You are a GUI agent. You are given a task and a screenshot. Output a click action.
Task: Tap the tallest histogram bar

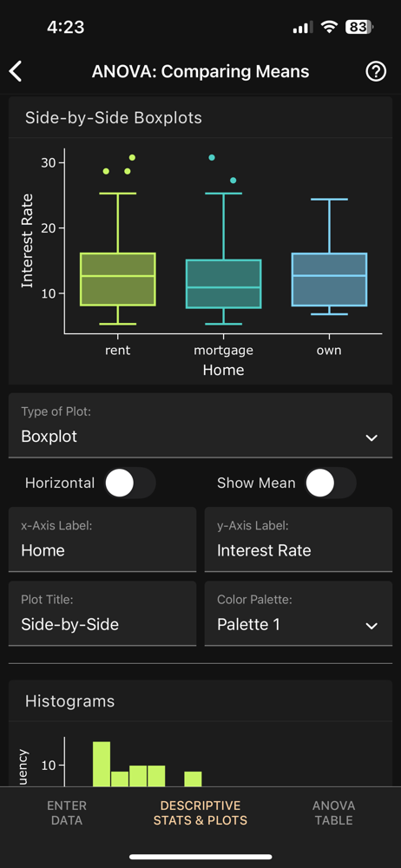(102, 764)
